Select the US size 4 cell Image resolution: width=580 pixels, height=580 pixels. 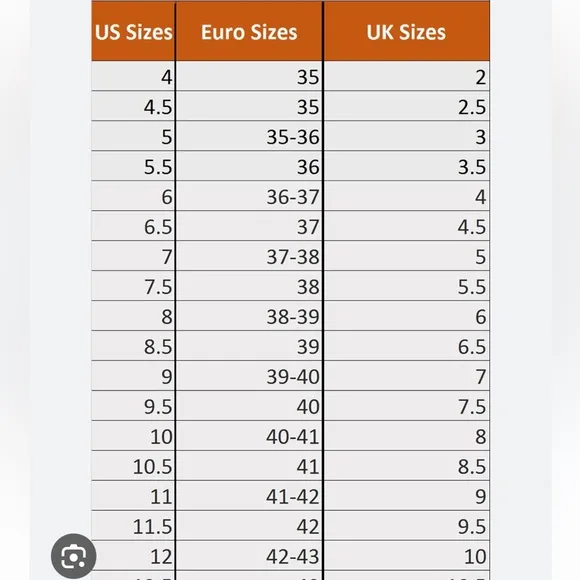[133, 77]
